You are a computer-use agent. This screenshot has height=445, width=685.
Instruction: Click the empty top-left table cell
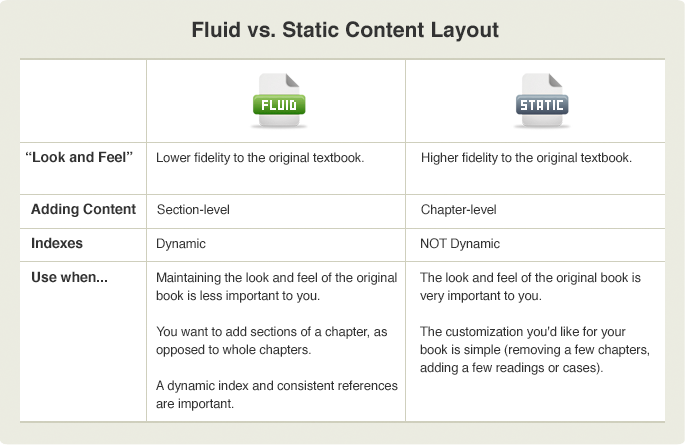tap(83, 100)
